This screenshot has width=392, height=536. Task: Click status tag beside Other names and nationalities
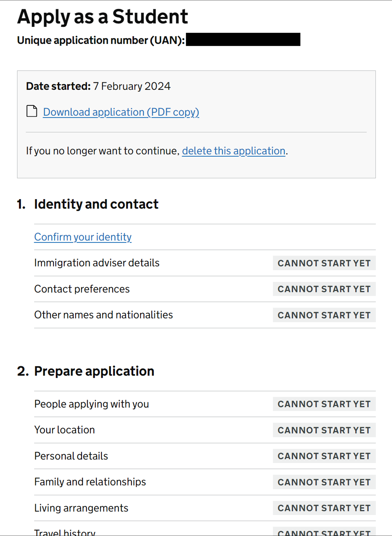pyautogui.click(x=324, y=315)
